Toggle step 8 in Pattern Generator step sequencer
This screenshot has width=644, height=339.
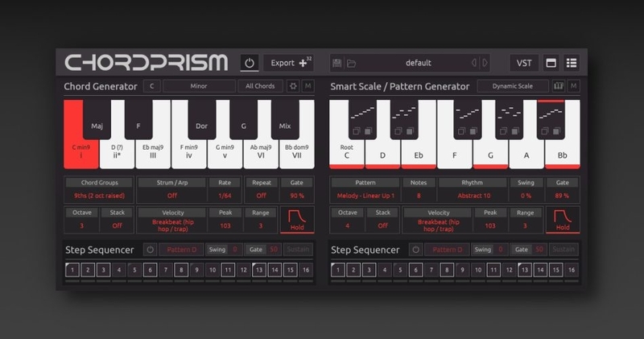[447, 270]
